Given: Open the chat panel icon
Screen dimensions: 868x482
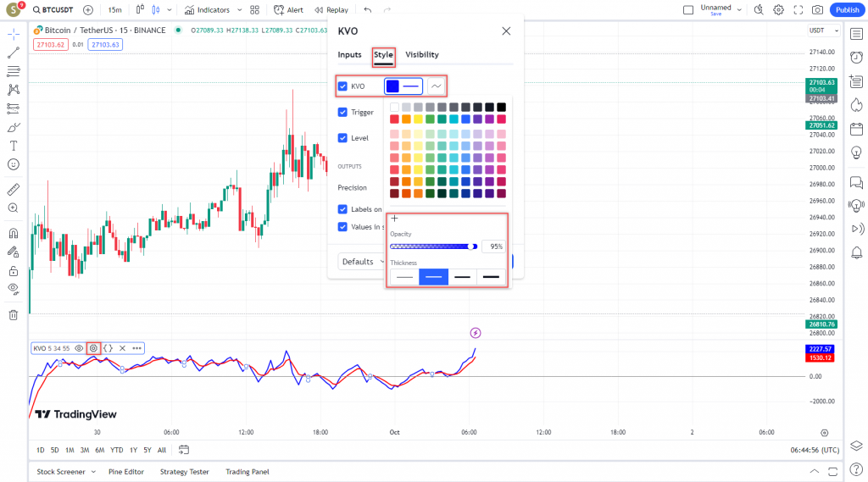Looking at the screenshot, I should pyautogui.click(x=856, y=182).
